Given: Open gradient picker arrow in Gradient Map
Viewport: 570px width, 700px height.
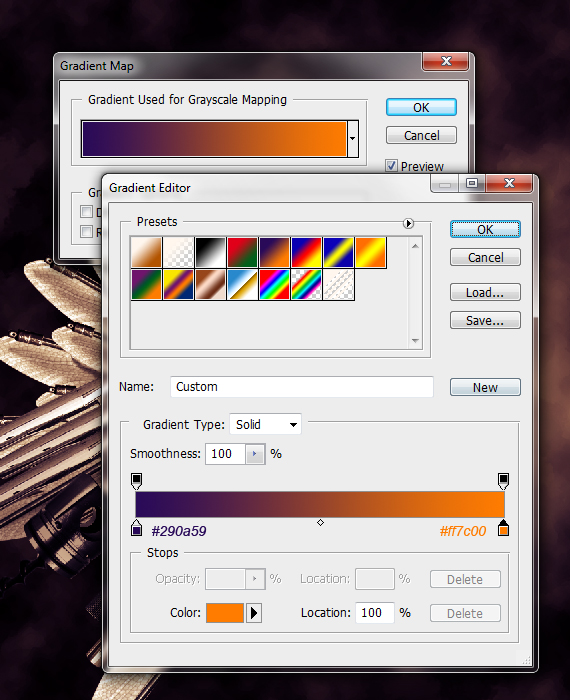Looking at the screenshot, I should [x=353, y=138].
